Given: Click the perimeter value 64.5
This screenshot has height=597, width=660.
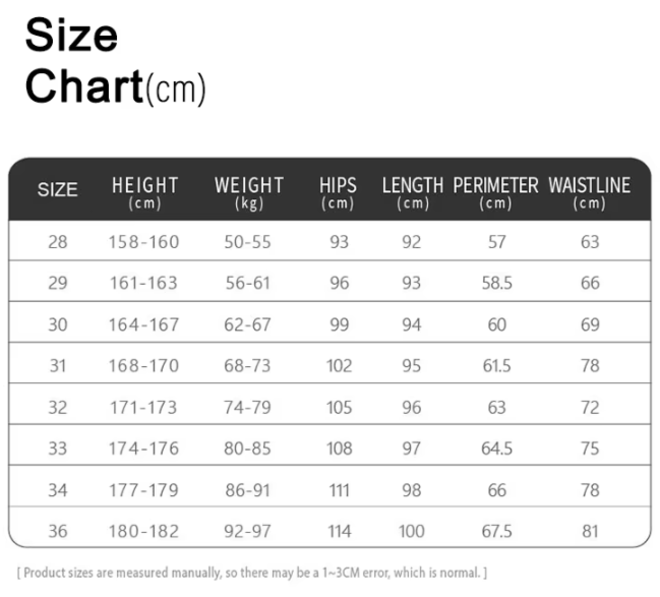Looking at the screenshot, I should pos(497,449).
